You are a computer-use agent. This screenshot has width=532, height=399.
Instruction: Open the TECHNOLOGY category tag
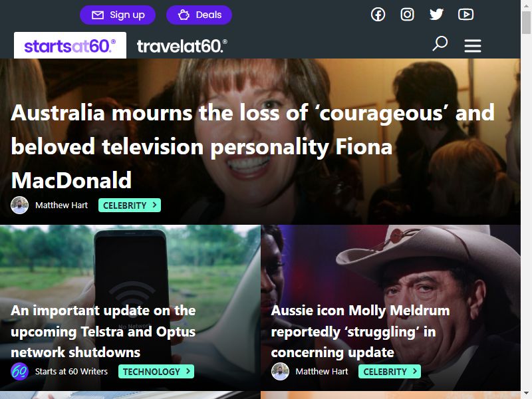point(156,372)
